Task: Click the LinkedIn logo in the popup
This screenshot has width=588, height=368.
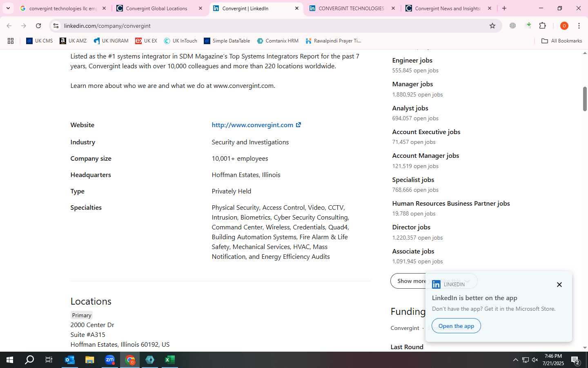Action: coord(436,285)
